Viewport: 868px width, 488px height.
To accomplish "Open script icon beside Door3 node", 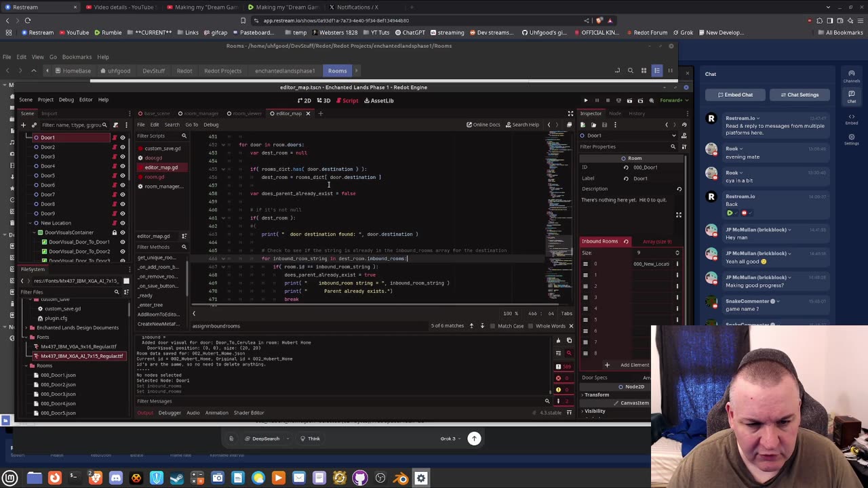I will 114,157.
